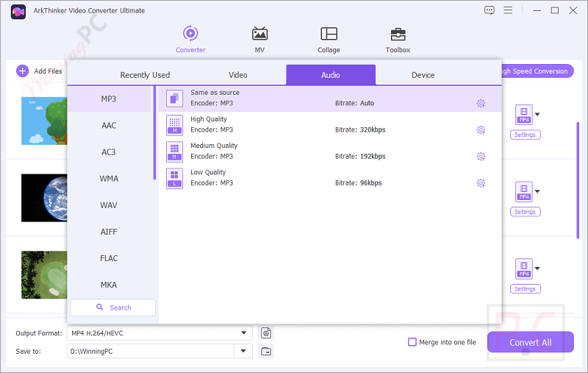Screen dimensions: 588x373
Task: Click the search magnifier icon
Action: click(100, 307)
